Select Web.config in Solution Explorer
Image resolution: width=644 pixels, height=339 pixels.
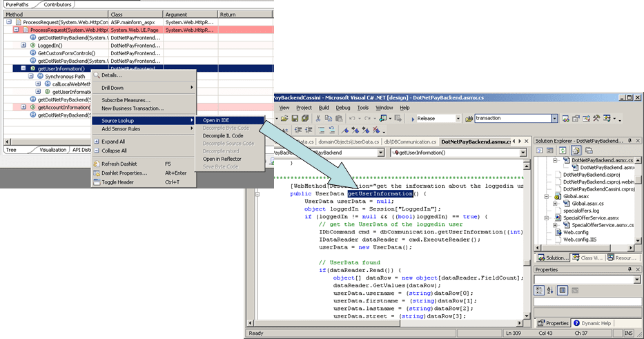point(576,233)
